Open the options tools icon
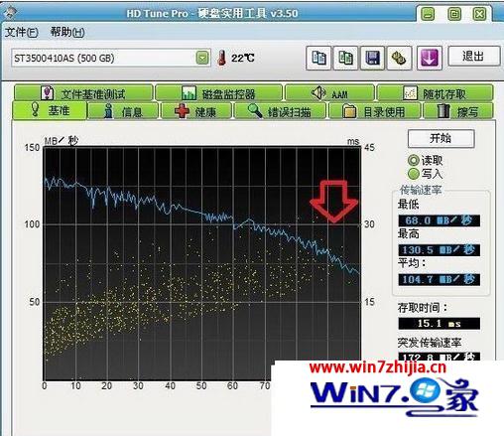The height and width of the screenshot is (436, 504). pos(399,59)
